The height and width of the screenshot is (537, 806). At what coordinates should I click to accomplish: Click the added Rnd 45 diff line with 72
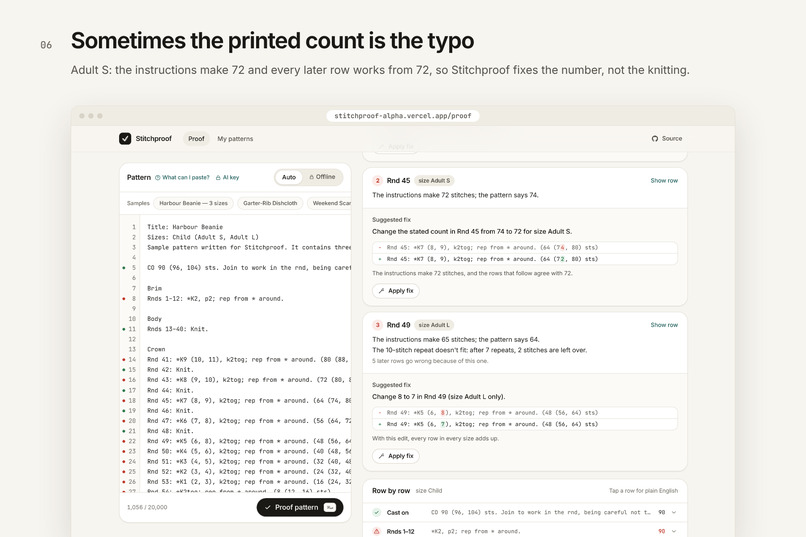pos(525,259)
